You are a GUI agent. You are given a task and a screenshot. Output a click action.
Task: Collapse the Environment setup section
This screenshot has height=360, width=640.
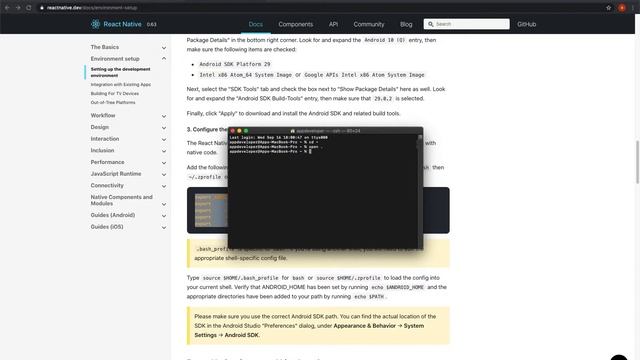[x=129, y=59]
